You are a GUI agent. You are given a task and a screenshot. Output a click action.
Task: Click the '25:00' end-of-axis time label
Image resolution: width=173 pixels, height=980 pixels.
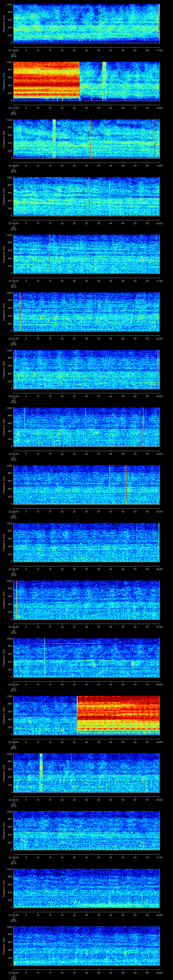(x=160, y=512)
